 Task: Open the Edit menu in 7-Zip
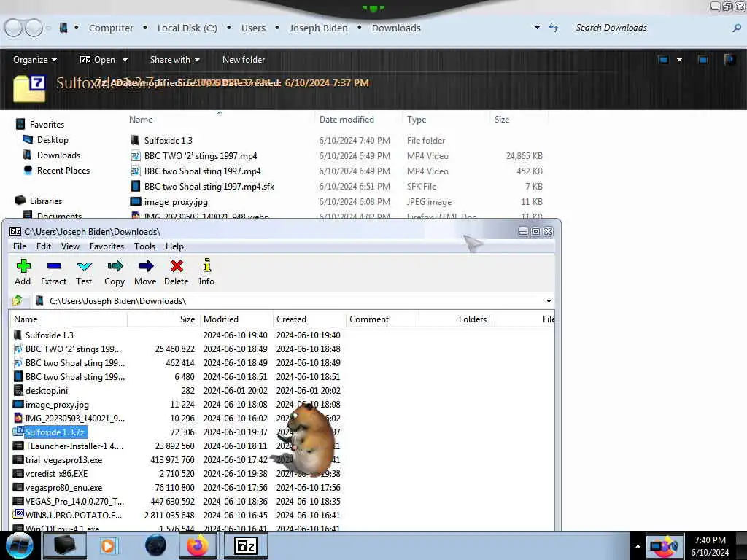43,246
